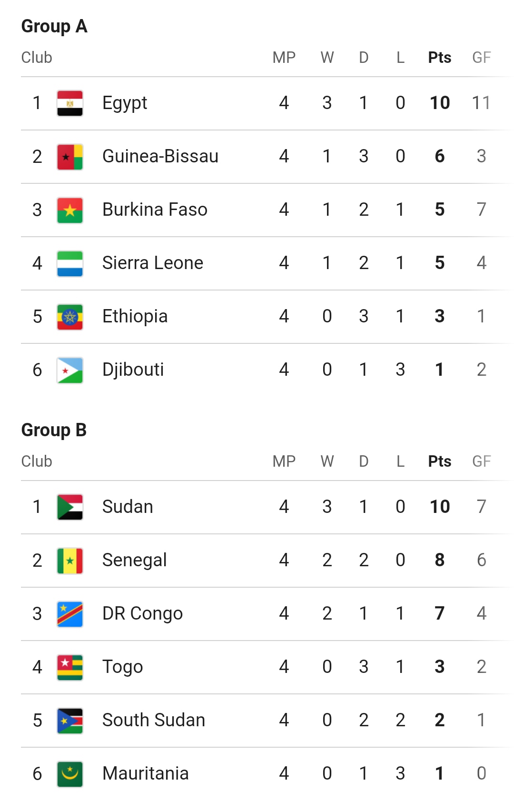
Task: Click Sudan's 10 points value
Action: [439, 507]
